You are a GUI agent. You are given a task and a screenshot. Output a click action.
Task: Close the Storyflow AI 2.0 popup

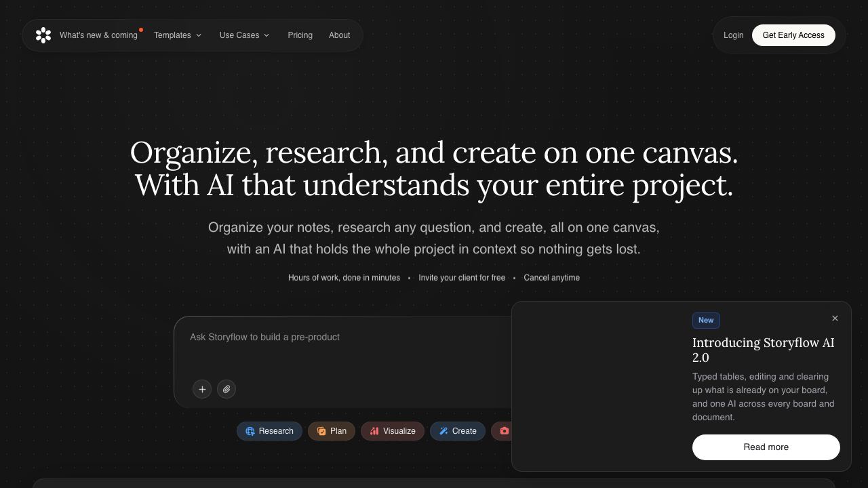pos(835,318)
